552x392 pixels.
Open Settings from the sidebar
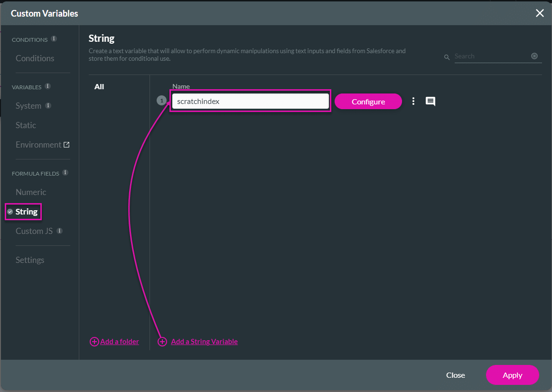29,260
